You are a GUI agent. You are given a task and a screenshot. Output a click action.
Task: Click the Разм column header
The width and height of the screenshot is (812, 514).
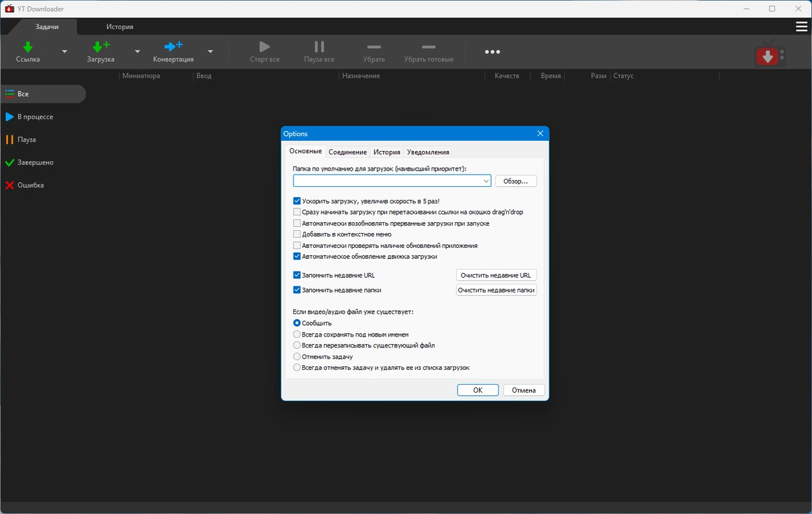click(x=598, y=76)
